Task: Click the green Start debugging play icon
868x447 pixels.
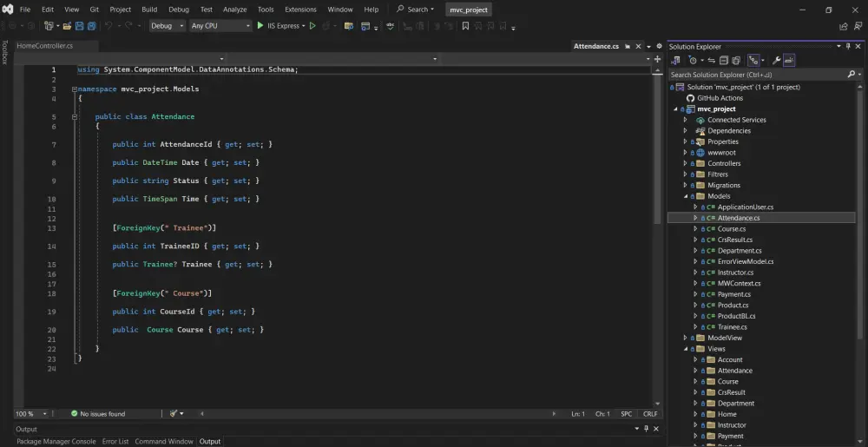Action: point(260,26)
